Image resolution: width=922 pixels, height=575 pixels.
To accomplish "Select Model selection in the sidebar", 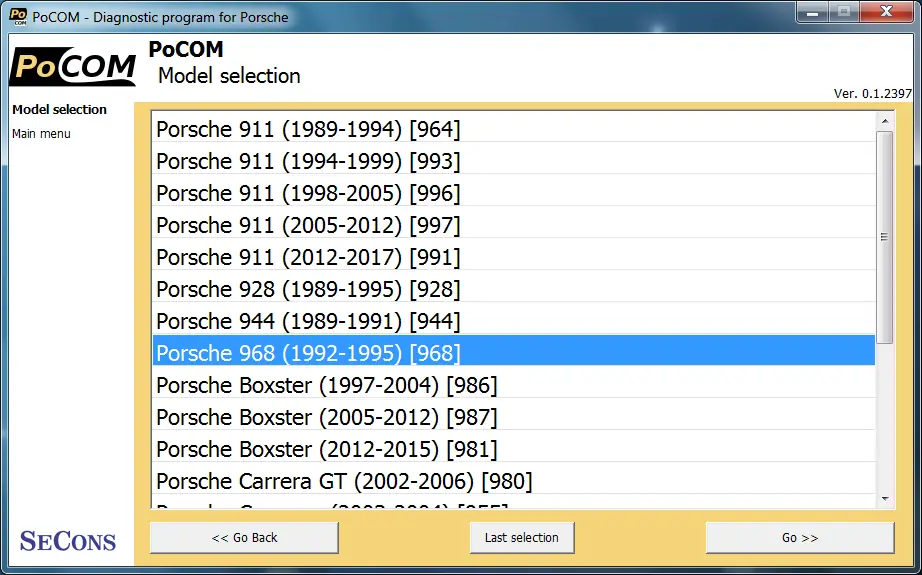I will pyautogui.click(x=59, y=109).
